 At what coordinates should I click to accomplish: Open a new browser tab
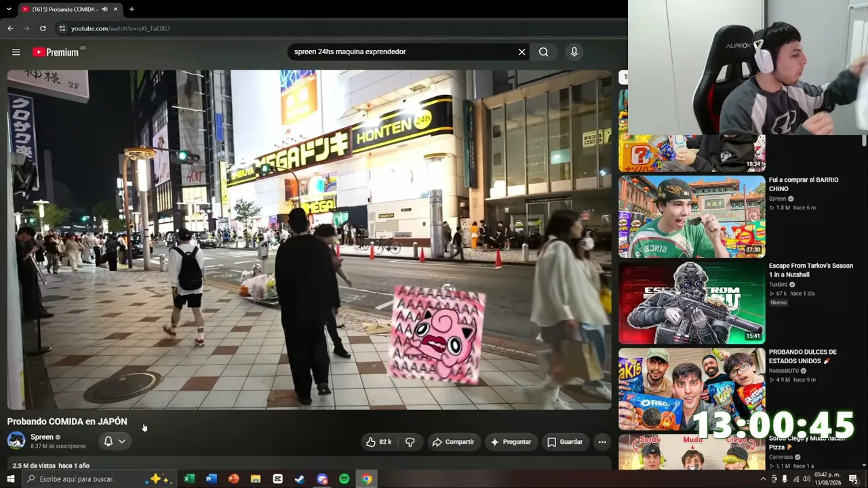[x=132, y=9]
